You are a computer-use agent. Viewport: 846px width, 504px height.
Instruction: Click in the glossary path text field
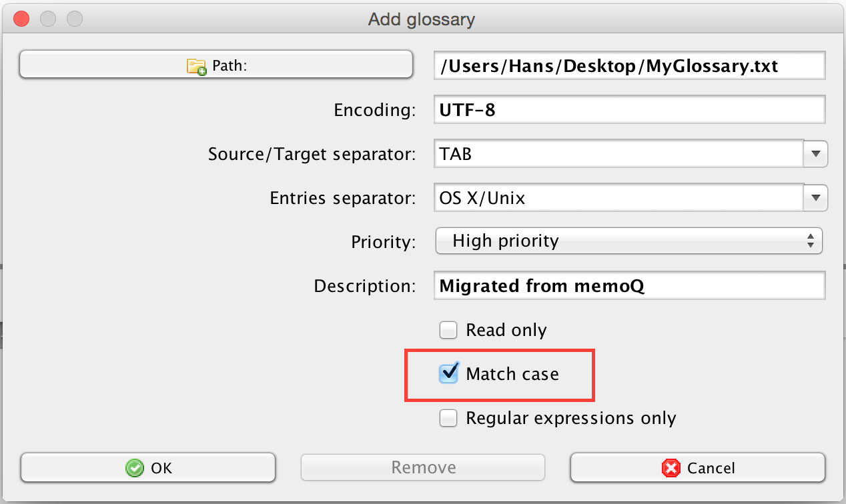pyautogui.click(x=629, y=66)
